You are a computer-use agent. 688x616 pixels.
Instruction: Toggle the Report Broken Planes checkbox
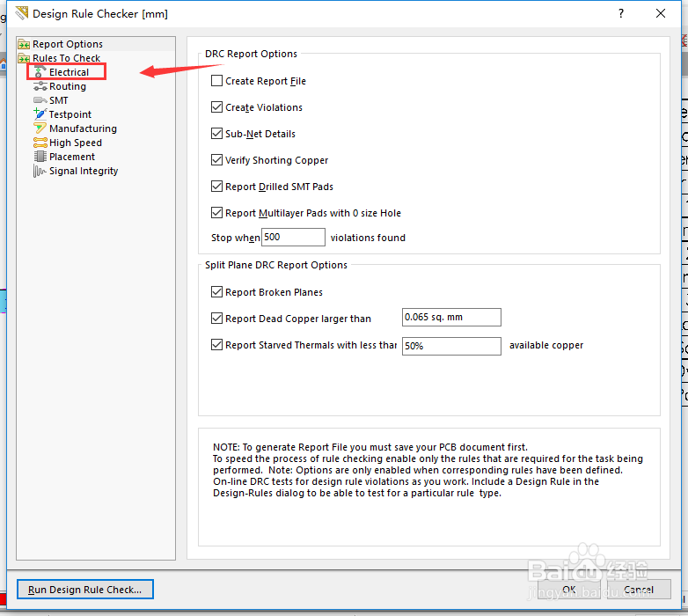point(216,292)
